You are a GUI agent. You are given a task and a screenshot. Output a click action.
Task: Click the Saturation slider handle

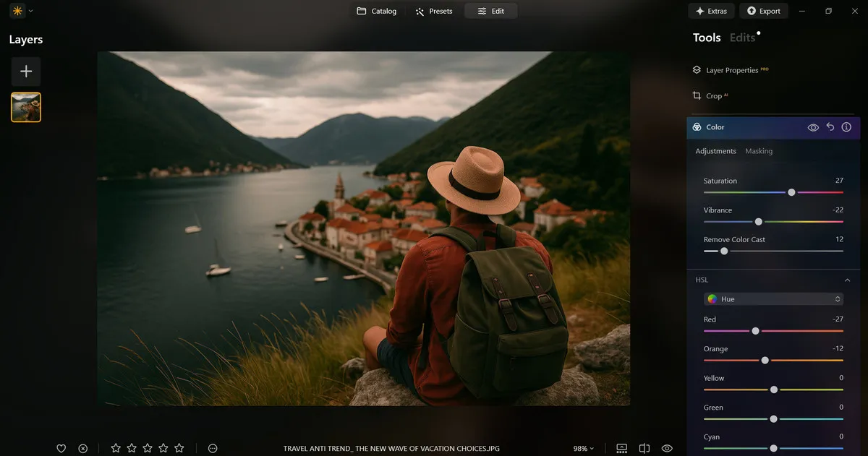coord(791,192)
